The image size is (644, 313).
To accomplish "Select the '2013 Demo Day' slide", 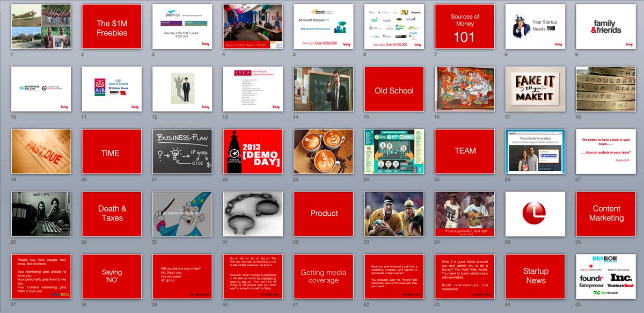I will point(253,151).
